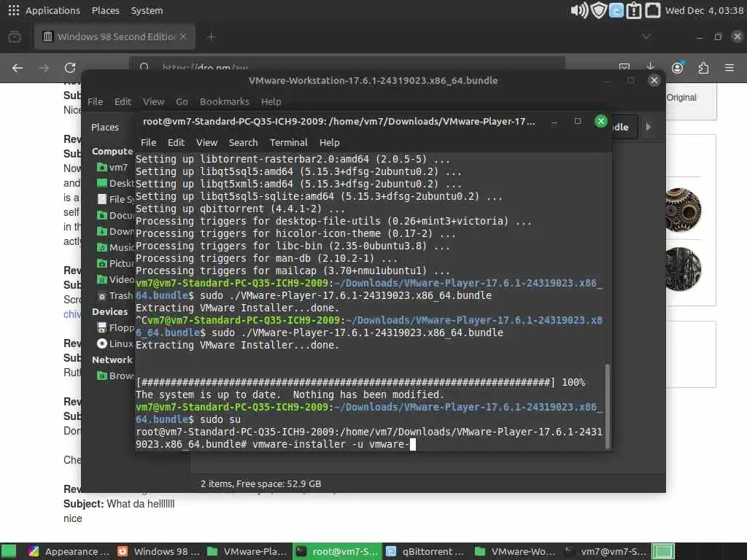Click the update notifier tray icon
Viewport: 747px width, 560px height.
634,10
